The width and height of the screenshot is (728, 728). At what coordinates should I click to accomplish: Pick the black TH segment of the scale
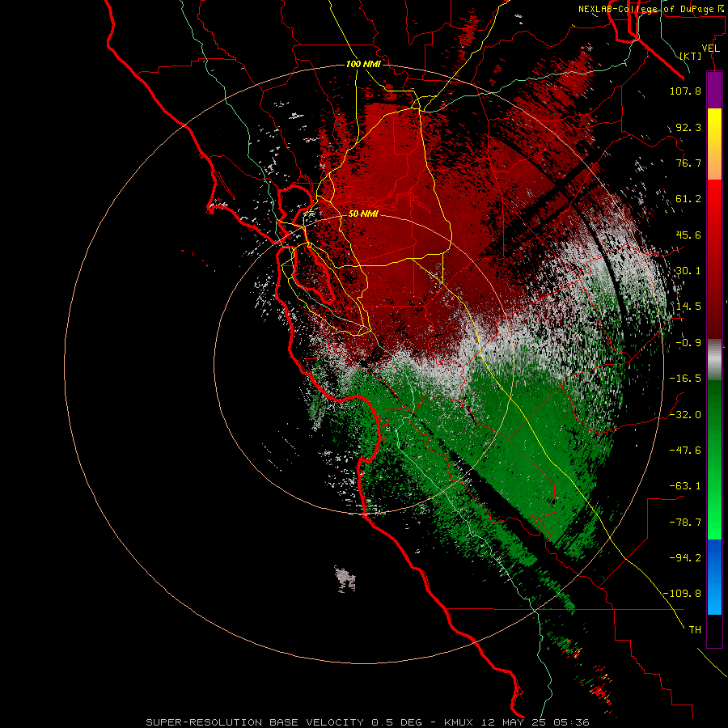(x=714, y=630)
